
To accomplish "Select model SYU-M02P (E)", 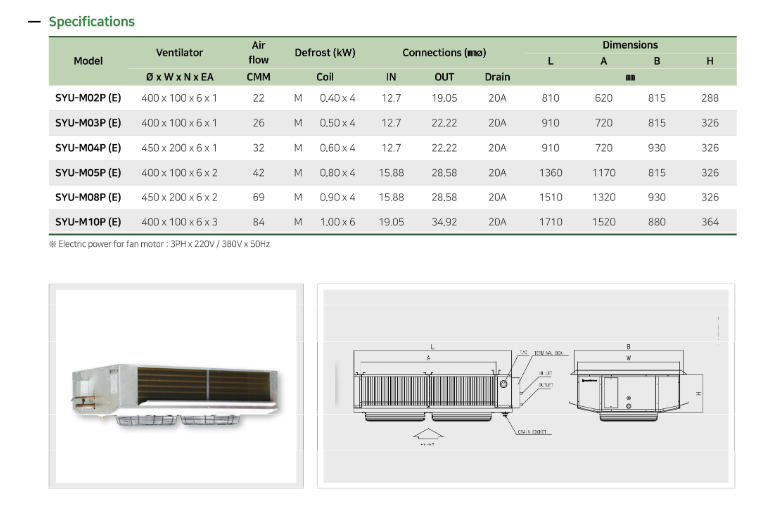I will [88, 98].
